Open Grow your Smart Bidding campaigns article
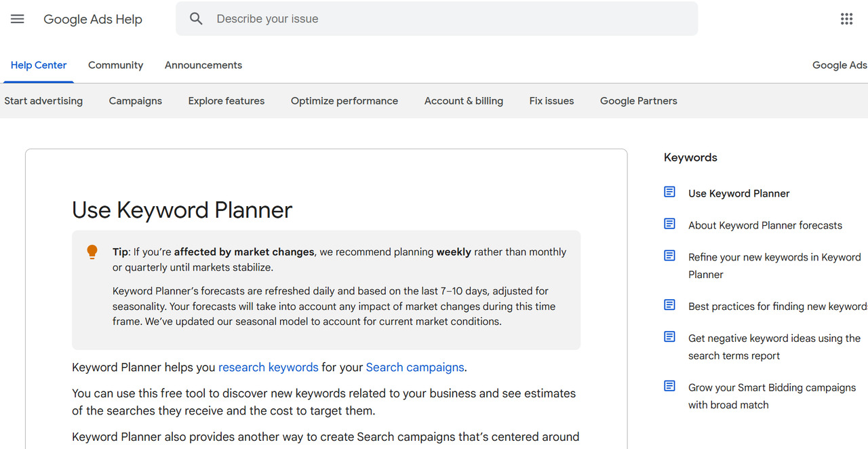Viewport: 868px width, 449px height. (772, 396)
